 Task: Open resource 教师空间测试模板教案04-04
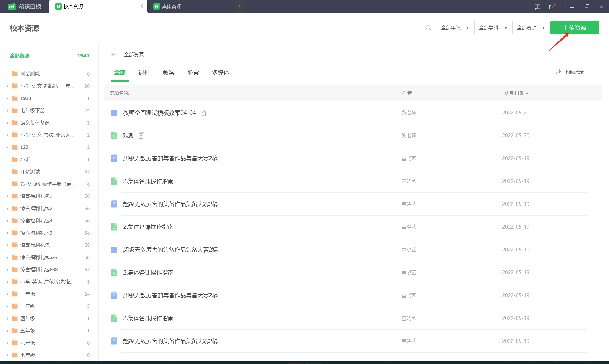(x=160, y=113)
